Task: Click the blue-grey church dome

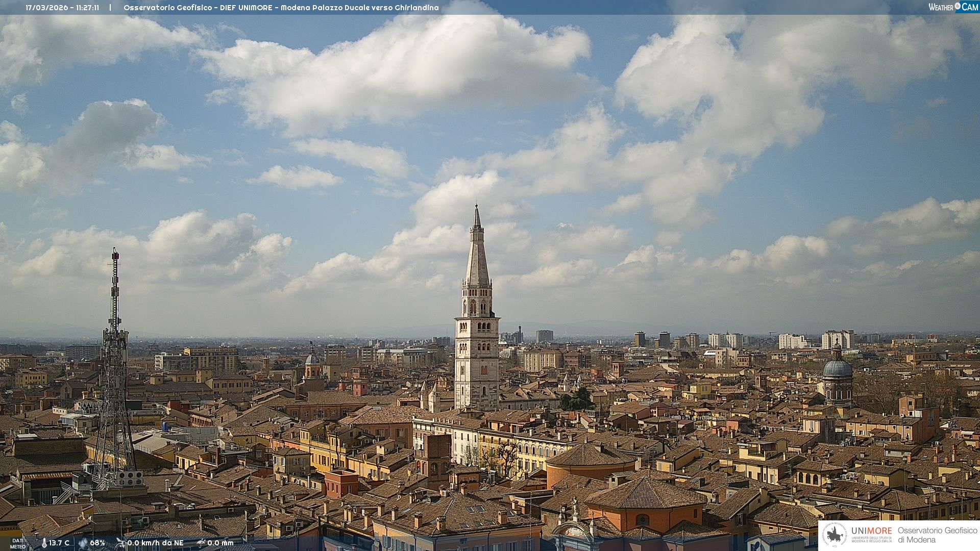Action: point(838,368)
